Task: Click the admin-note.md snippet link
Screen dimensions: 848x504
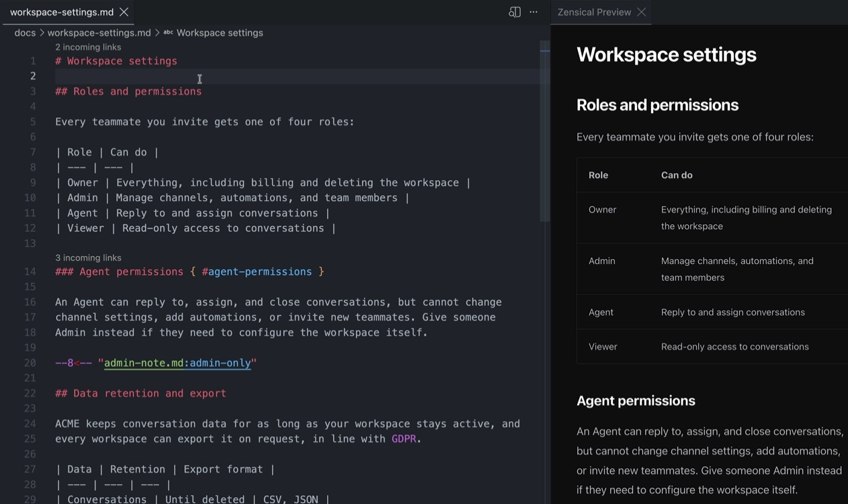Action: pyautogui.click(x=144, y=363)
